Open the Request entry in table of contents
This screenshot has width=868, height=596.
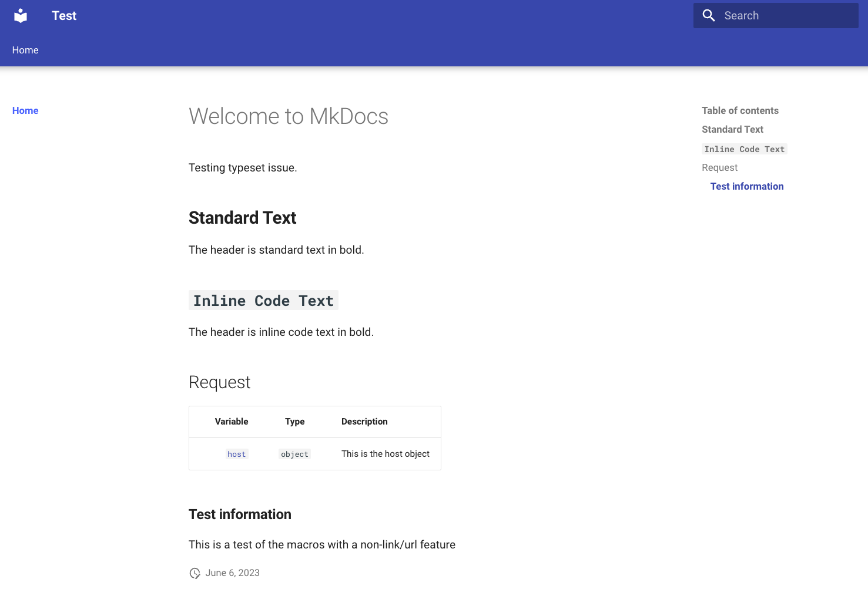point(719,167)
